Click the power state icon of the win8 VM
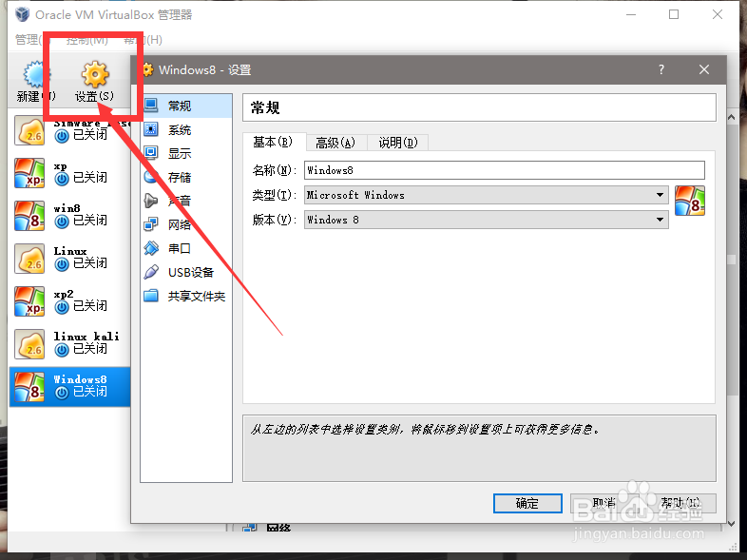Screen dimensions: 747x560 tap(62, 222)
